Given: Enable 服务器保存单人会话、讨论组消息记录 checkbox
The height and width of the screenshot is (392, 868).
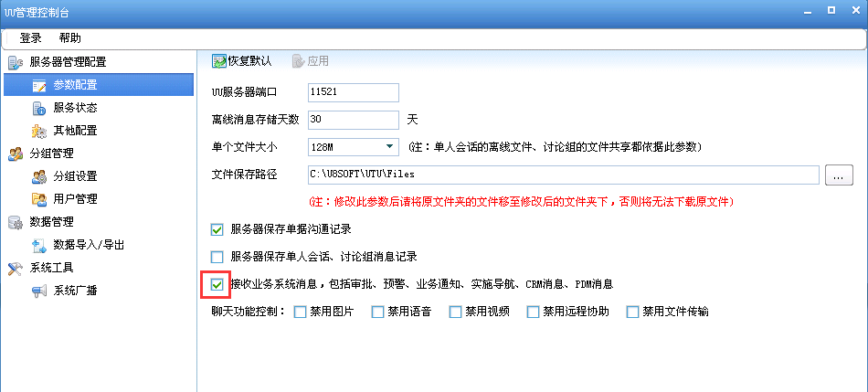Looking at the screenshot, I should 217,257.
